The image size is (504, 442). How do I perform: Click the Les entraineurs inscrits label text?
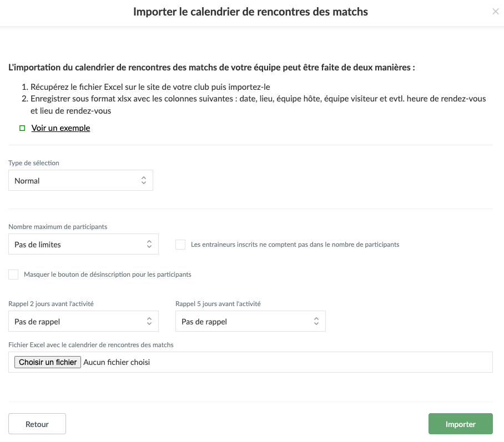[295, 245]
